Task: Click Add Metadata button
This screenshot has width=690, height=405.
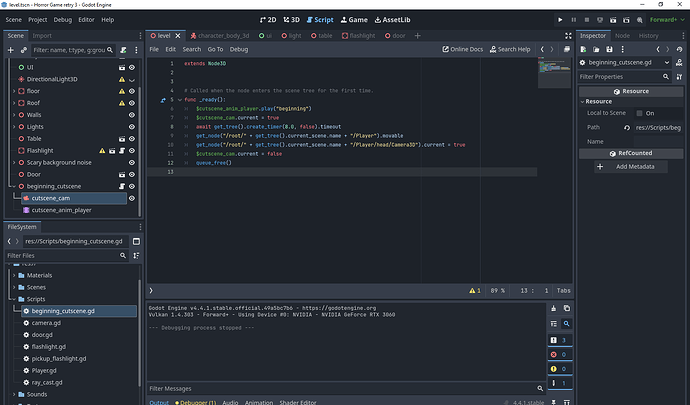Action: pos(631,167)
